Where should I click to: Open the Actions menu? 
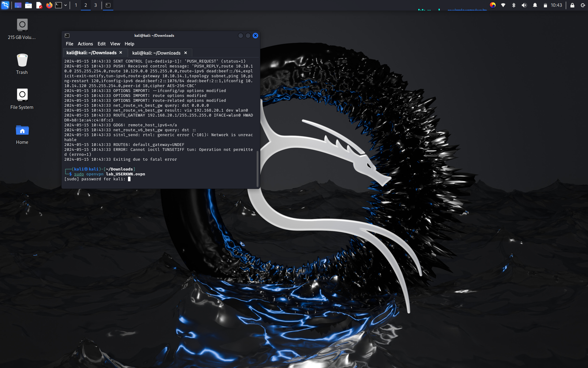(x=85, y=44)
